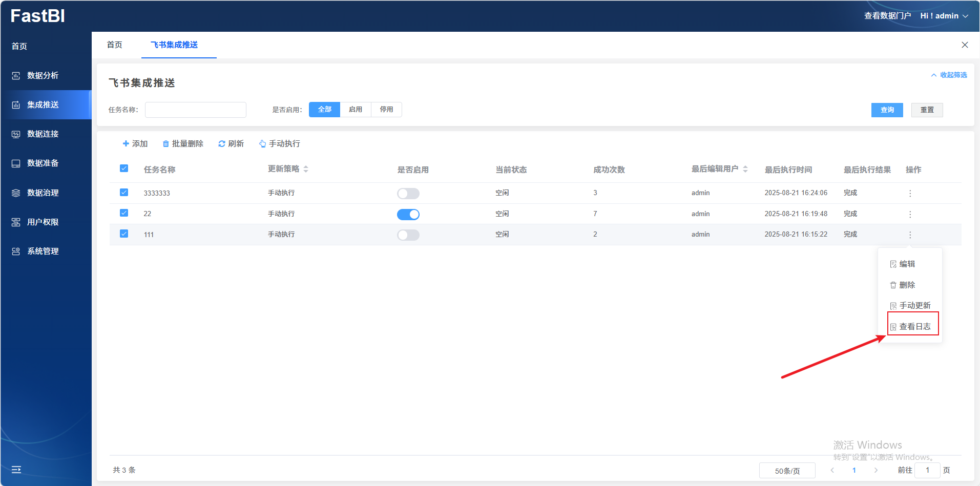Enable the switch for task 3333333
Screen dimensions: 980x486
click(408, 194)
